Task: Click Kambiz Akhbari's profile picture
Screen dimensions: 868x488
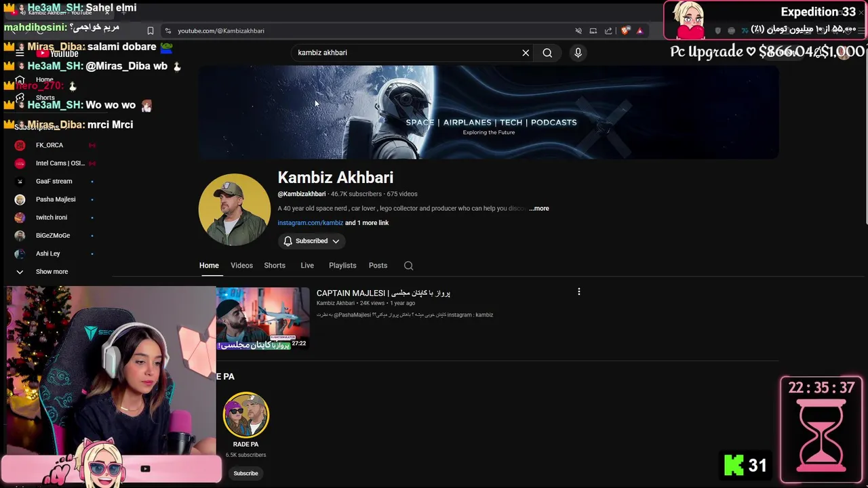Action: [x=235, y=209]
